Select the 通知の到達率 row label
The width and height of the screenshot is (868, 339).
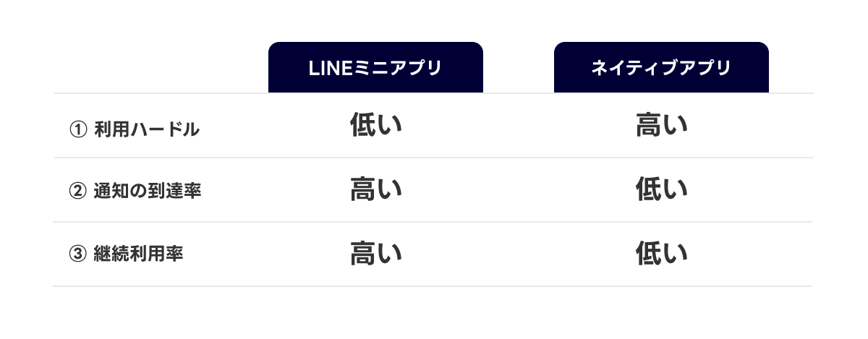coord(148,192)
